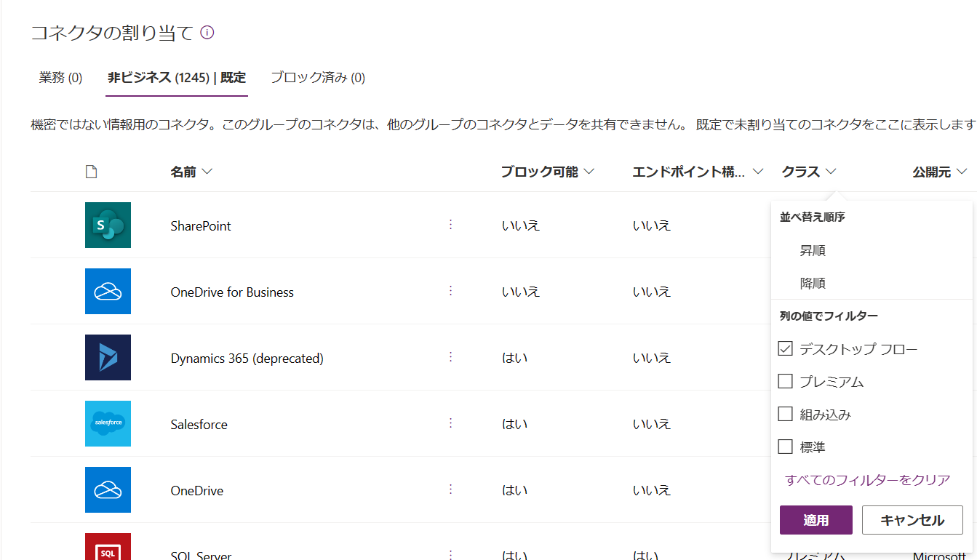Screen dimensions: 977x560
Task: Click はい under ブロック可能 for Salesforce
Action: [514, 424]
